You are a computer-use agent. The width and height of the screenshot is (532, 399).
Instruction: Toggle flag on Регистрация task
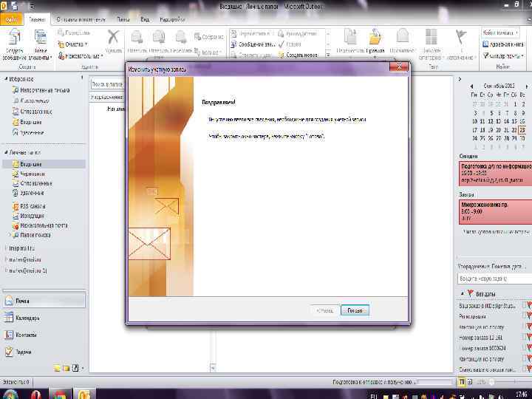pyautogui.click(x=528, y=316)
